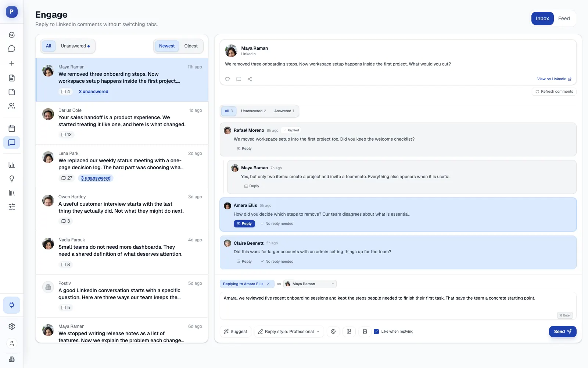Image resolution: width=588 pixels, height=368 pixels.
Task: Like Maya Raman's post with heart icon
Action: [227, 79]
